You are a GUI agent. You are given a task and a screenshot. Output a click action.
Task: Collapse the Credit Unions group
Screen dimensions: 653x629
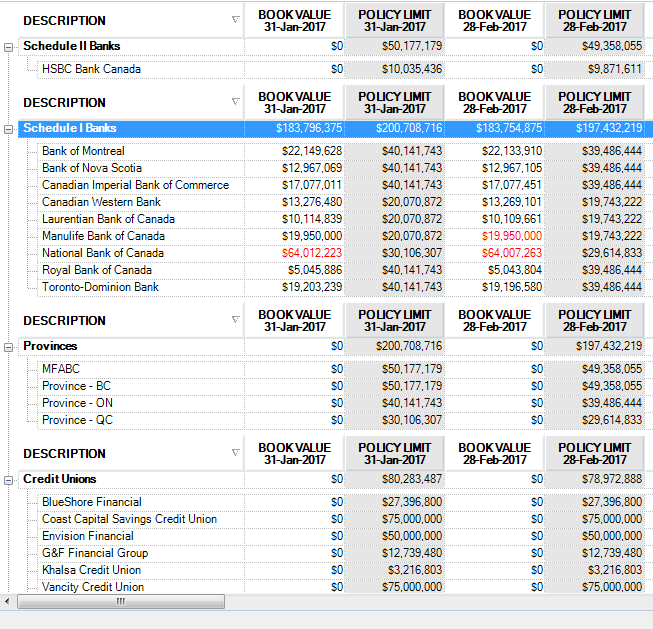(9, 480)
